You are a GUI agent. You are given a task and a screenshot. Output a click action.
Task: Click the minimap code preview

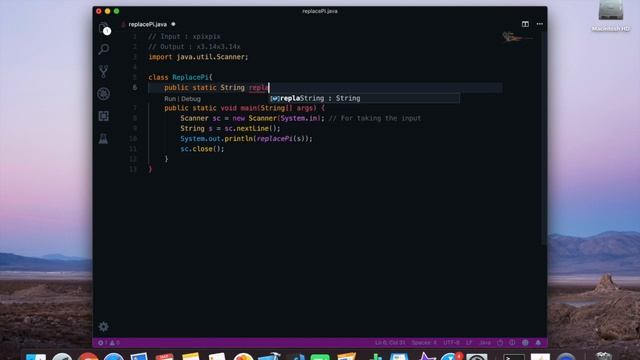518,38
